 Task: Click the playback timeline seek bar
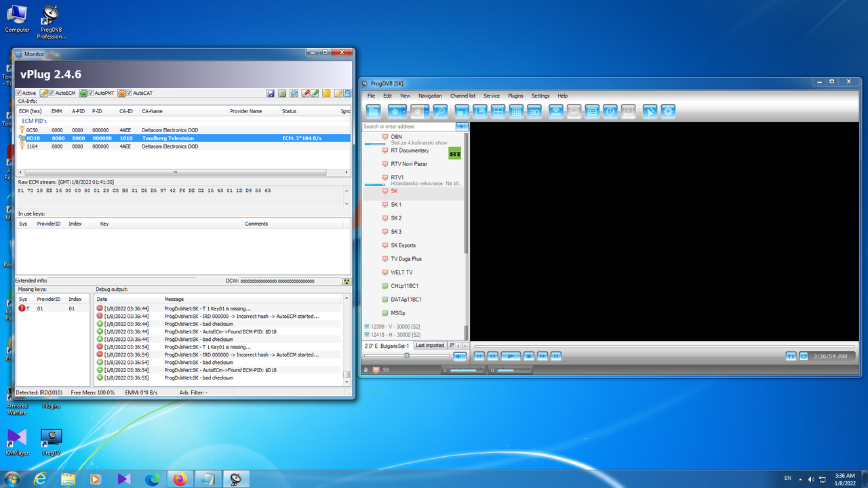click(663, 346)
